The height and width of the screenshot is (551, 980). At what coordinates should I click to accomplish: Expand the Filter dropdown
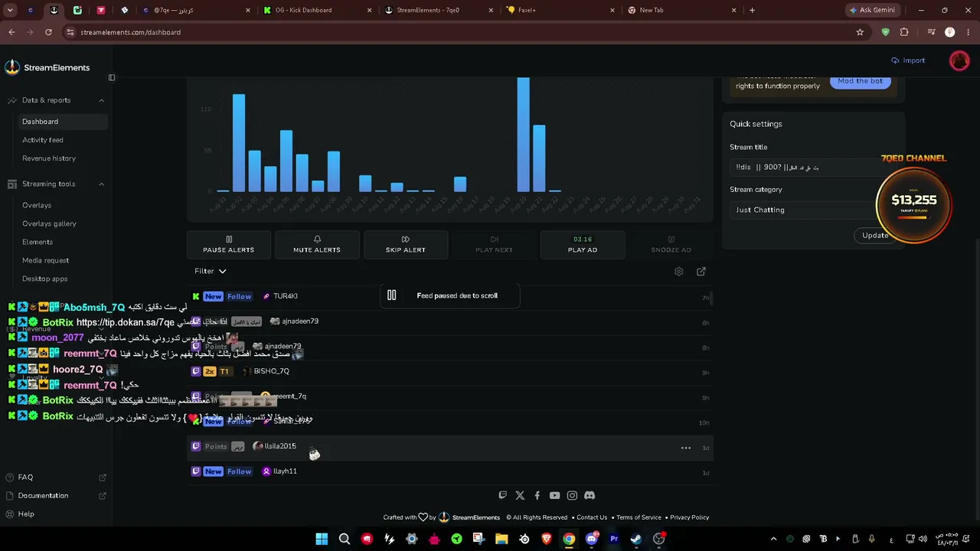(x=211, y=271)
